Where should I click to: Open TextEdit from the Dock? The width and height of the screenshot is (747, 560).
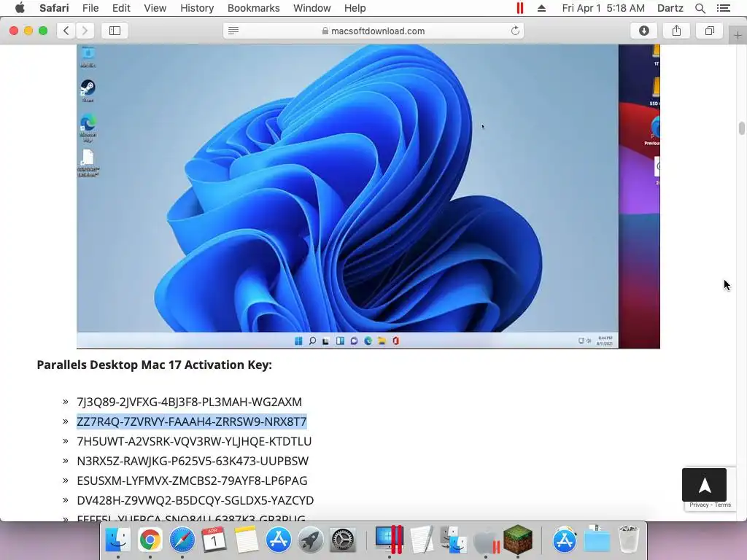pyautogui.click(x=422, y=540)
